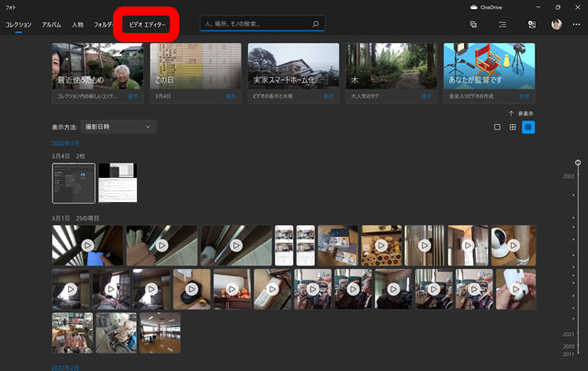
Task: Click the select items checklist icon
Action: [503, 25]
